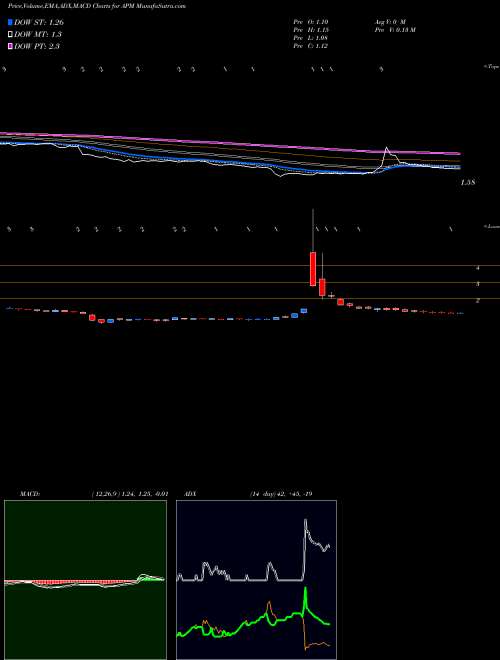Select the 'DOW ST: 1.26' legend label
This screenshot has height=660, width=500.
coord(39,22)
